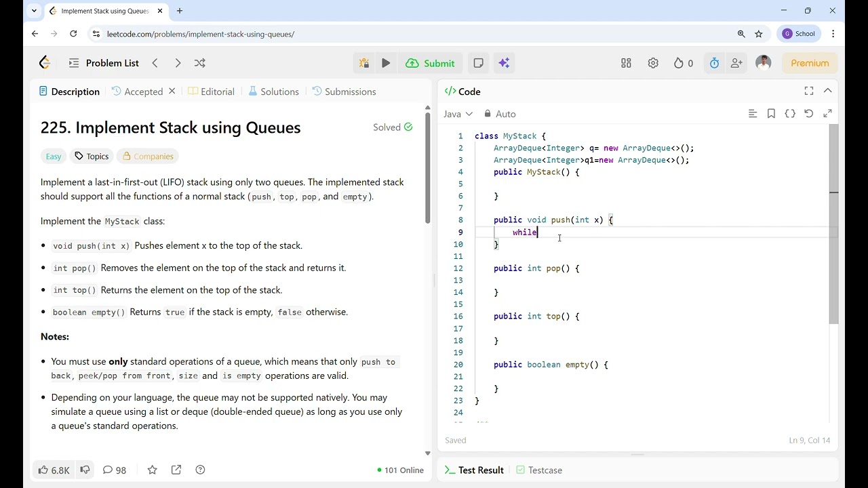The image size is (868, 488).
Task: Click the browser address bar URL
Action: pos(201,34)
